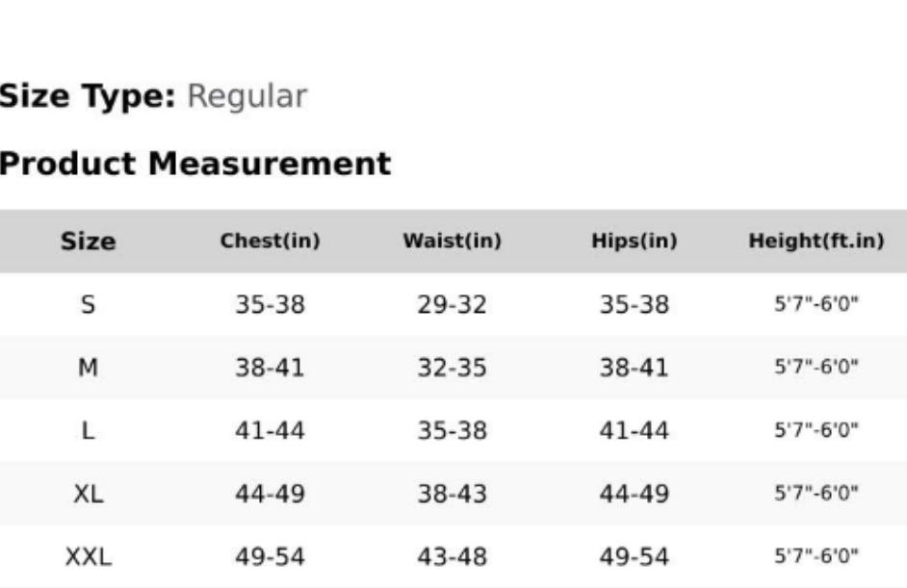The width and height of the screenshot is (907, 588).
Task: Click the "Size Type:" label
Action: 88,96
